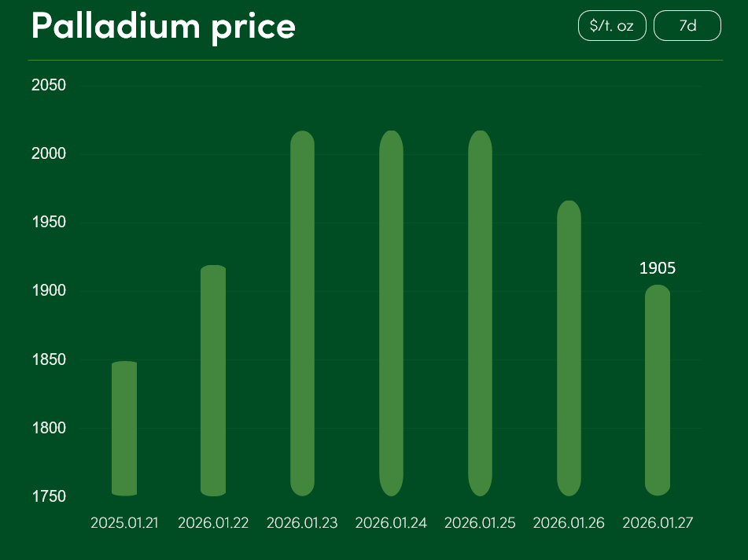Select the 2026.01.24 date label
Image resolution: width=748 pixels, height=560 pixels.
[x=391, y=523]
